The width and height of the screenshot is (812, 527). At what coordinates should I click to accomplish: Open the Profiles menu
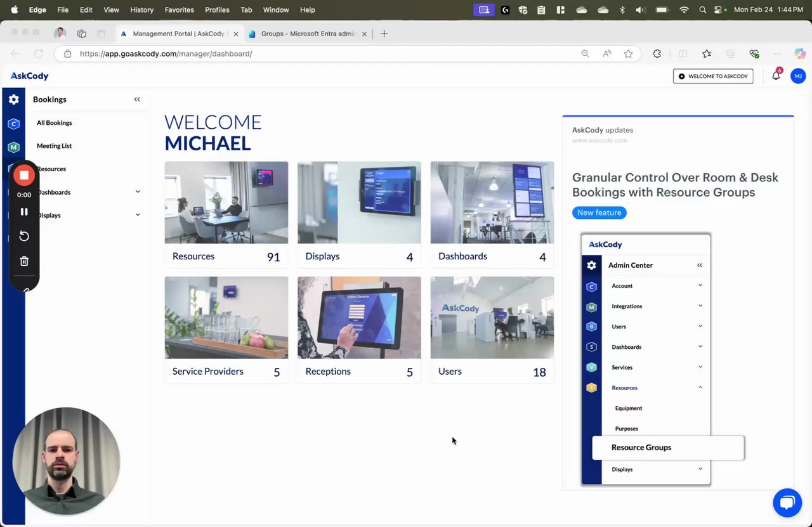[217, 10]
